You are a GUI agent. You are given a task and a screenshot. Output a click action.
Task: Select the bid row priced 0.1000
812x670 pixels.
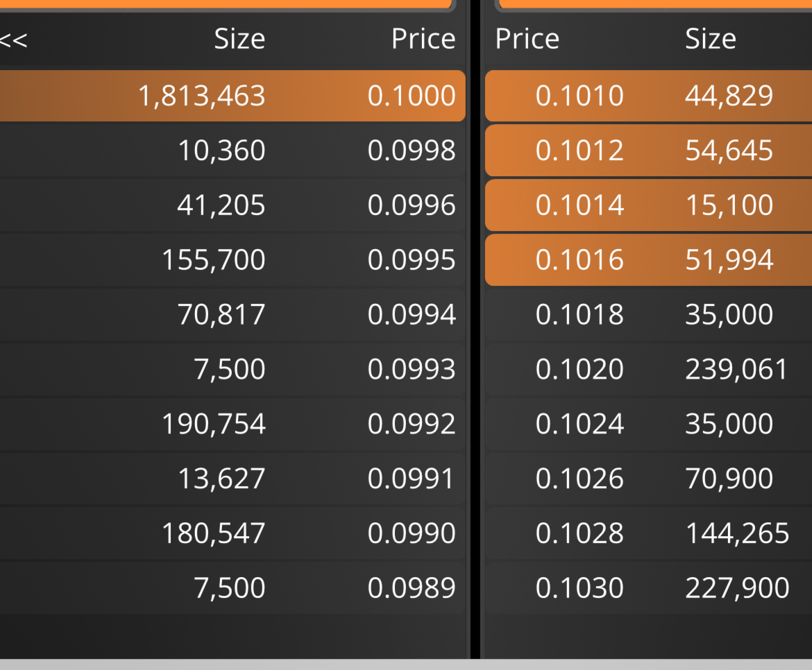click(232, 96)
